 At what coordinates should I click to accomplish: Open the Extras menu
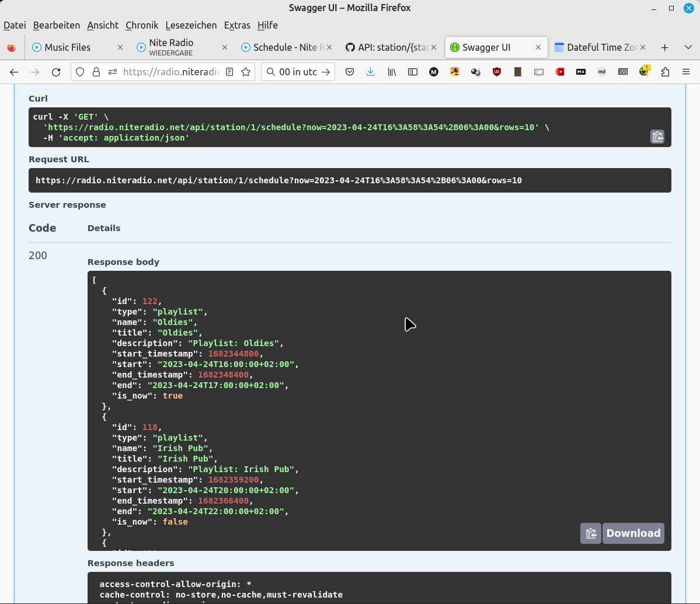tap(237, 25)
